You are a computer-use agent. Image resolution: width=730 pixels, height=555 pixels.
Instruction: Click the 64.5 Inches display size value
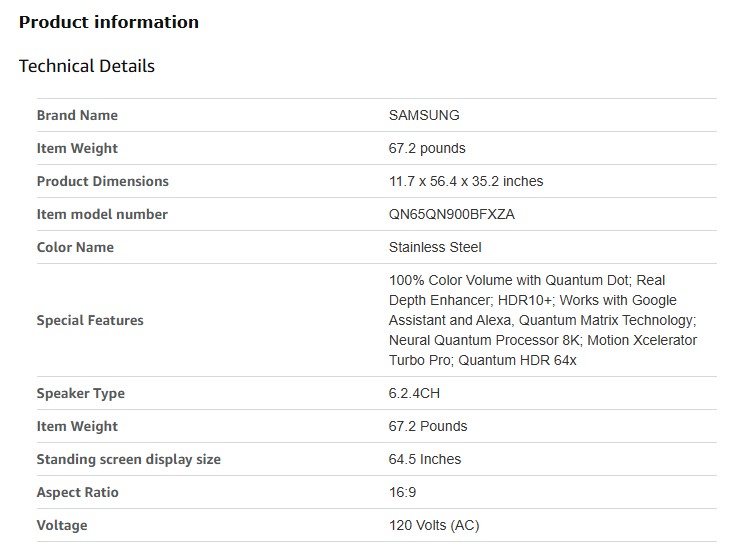pos(425,459)
